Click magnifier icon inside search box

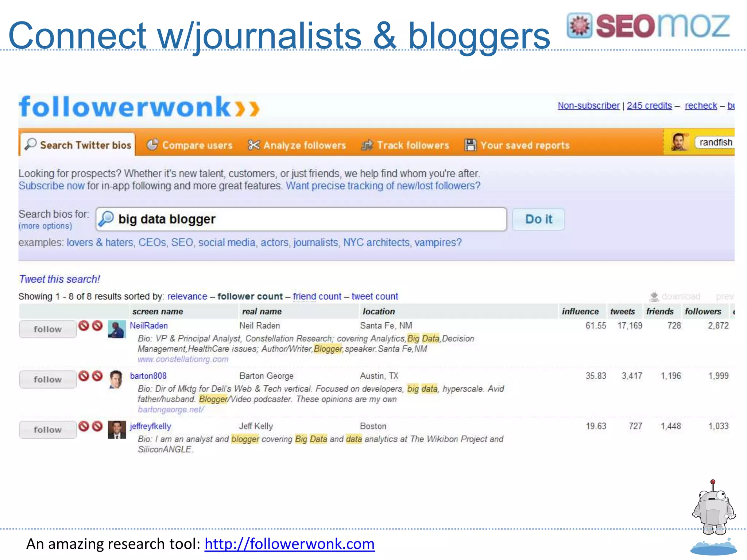click(x=107, y=219)
